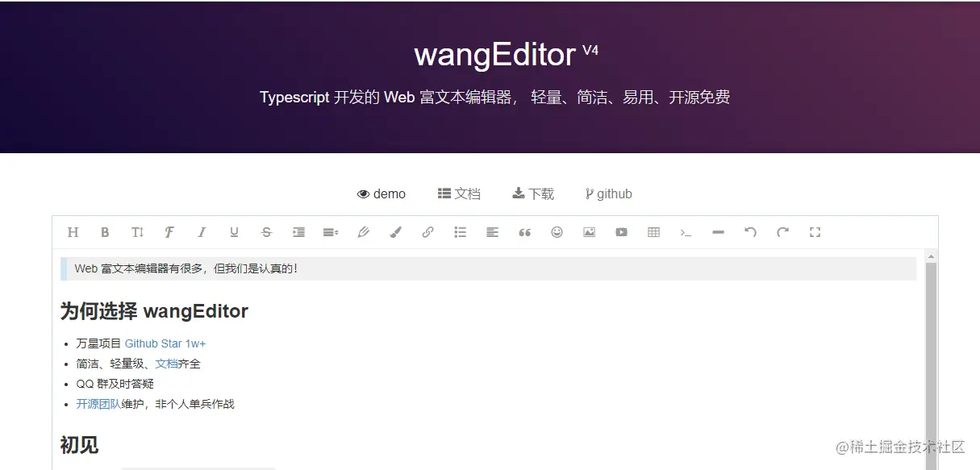Toggle underline formatting
This screenshot has width=980, height=470.
[234, 232]
